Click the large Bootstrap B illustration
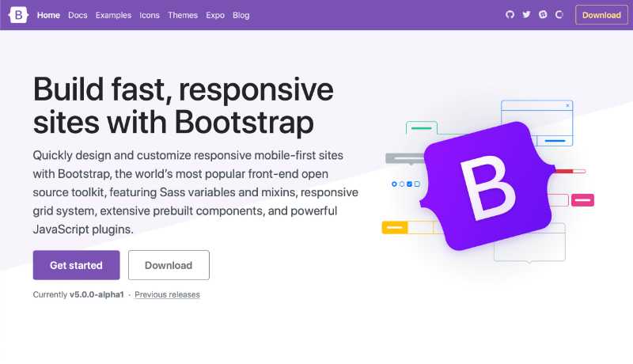The image size is (633, 364). (488, 186)
